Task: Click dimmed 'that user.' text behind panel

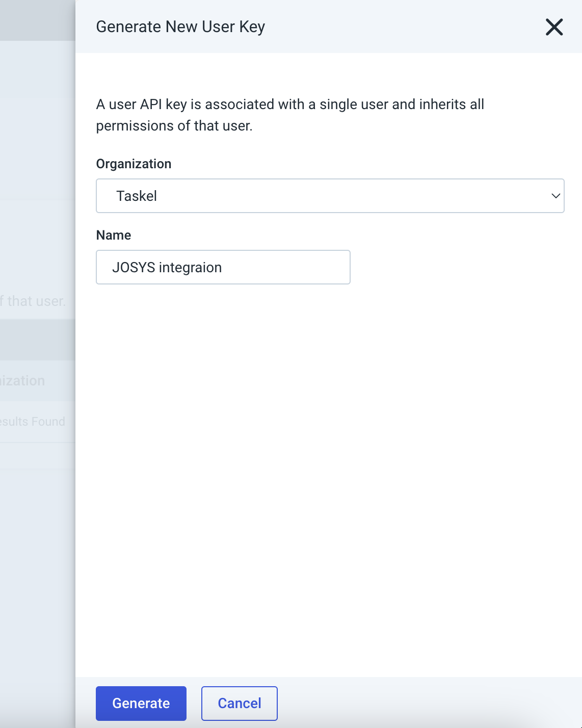Action: 36,301
